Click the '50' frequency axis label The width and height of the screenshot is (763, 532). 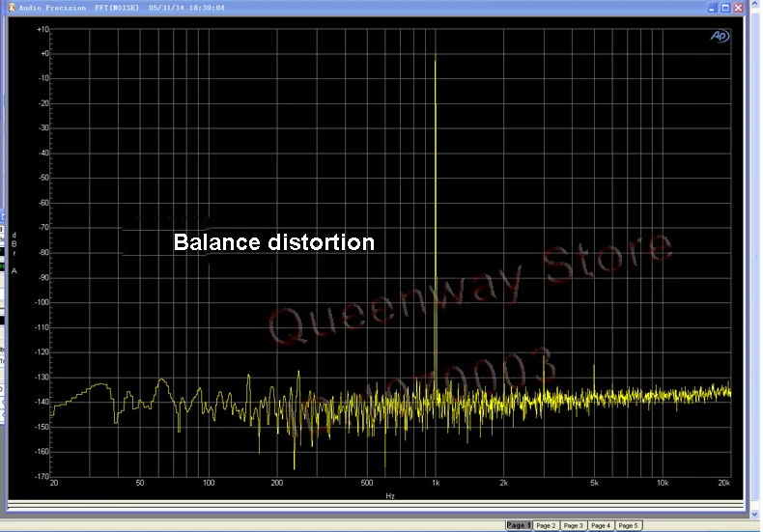[140, 483]
